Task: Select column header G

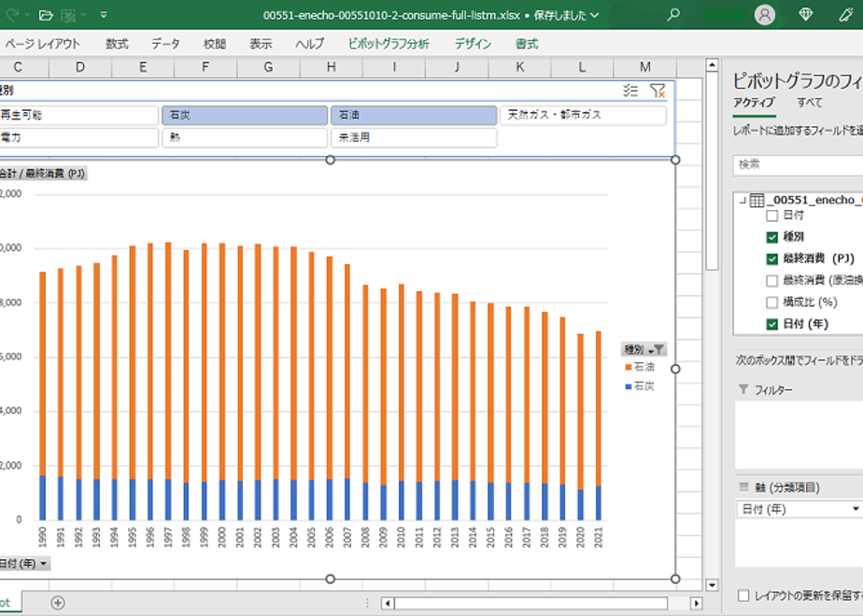Action: click(268, 67)
